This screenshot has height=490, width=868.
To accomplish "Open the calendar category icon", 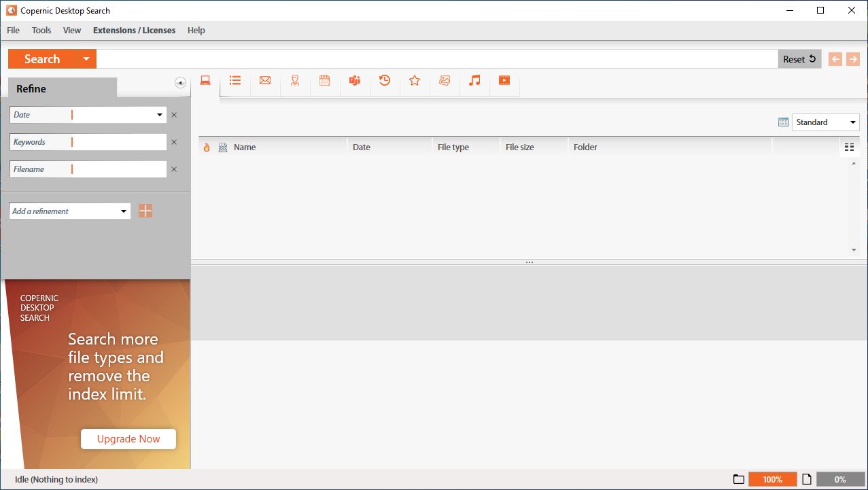I will [325, 80].
